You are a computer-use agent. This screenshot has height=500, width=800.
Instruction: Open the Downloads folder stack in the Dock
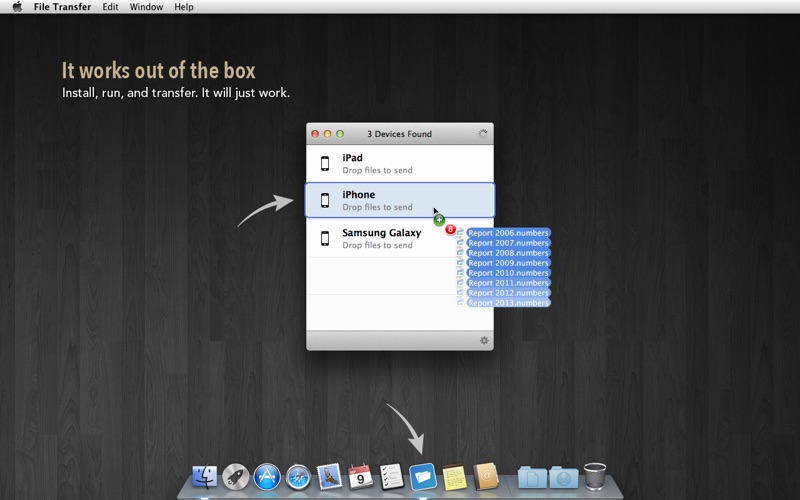coord(564,477)
